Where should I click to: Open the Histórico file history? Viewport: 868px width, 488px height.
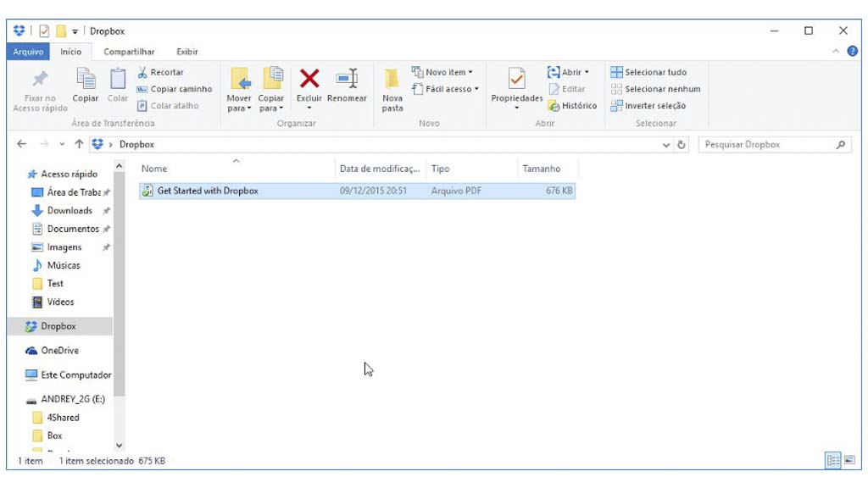click(x=572, y=106)
